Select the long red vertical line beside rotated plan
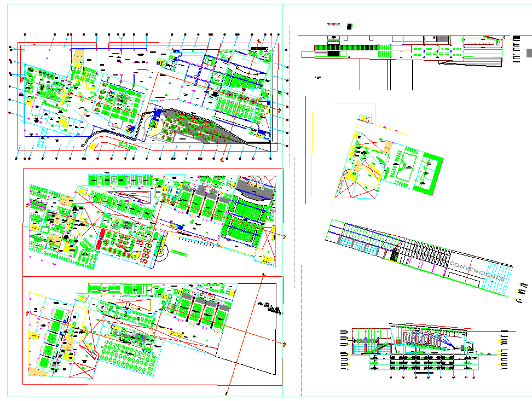This screenshot has width=532, height=401. tap(307, 148)
